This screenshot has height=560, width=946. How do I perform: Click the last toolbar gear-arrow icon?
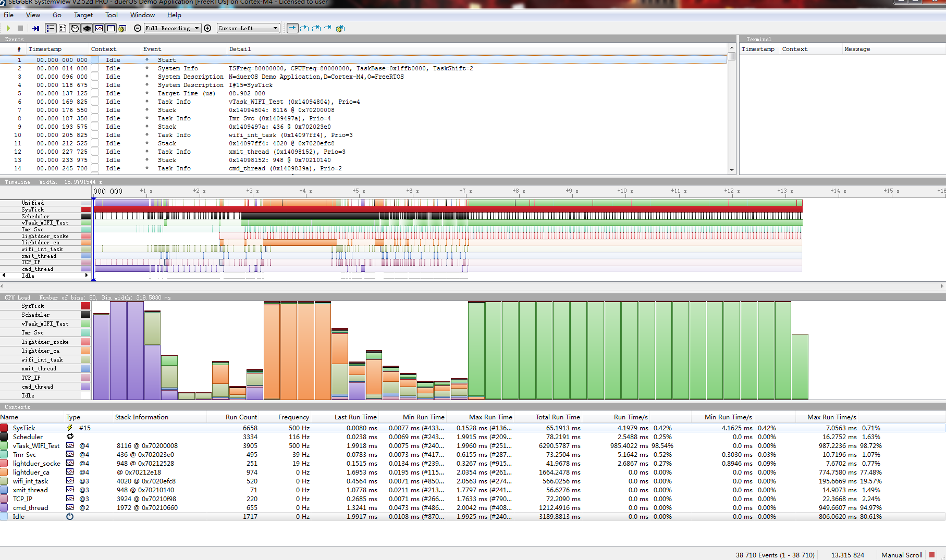pos(340,28)
